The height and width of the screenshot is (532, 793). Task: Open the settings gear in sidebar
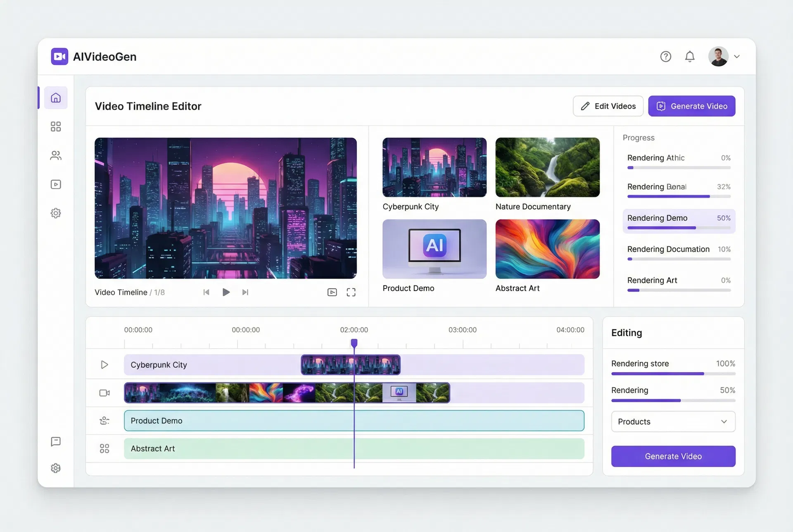pos(56,213)
